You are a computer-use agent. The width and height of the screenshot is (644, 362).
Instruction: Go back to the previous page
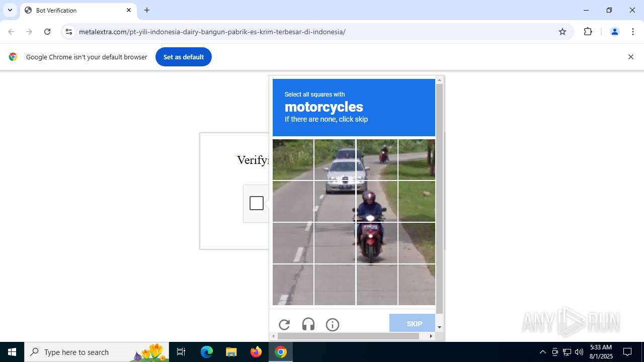pyautogui.click(x=11, y=32)
